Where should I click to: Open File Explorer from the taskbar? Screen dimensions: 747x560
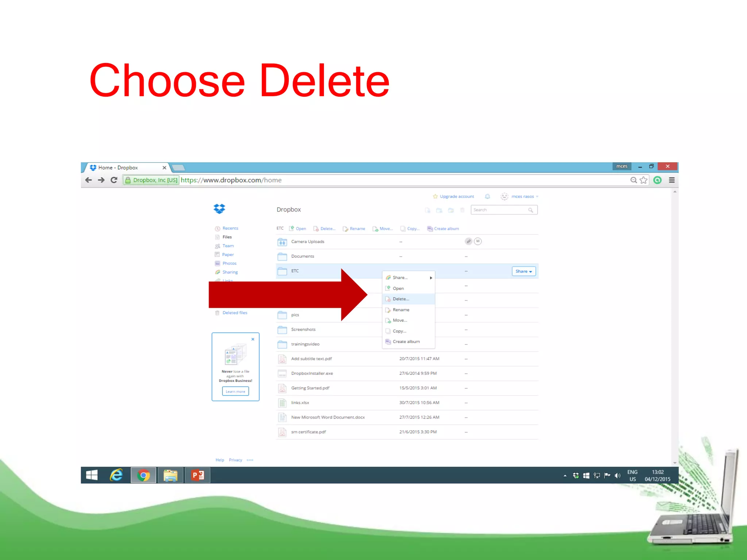click(170, 475)
